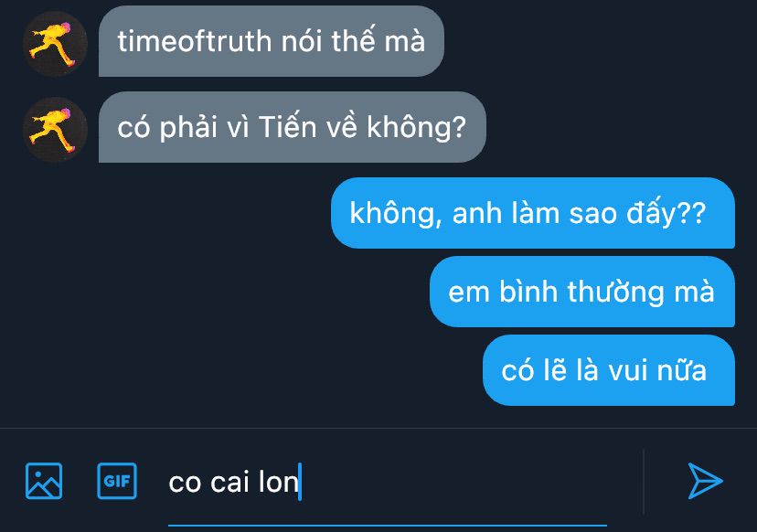Image resolution: width=757 pixels, height=532 pixels.
Task: Open the GIF picker icon
Action: tap(117, 481)
